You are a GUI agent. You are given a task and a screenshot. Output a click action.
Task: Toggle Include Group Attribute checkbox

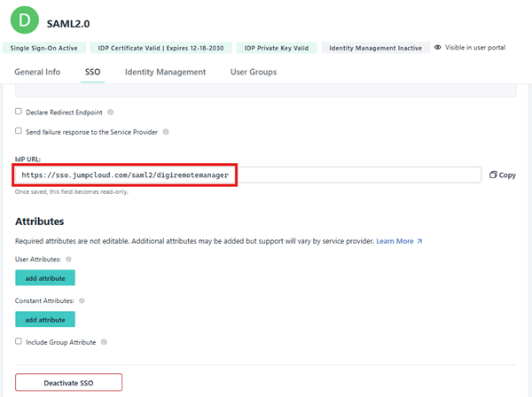click(x=19, y=341)
